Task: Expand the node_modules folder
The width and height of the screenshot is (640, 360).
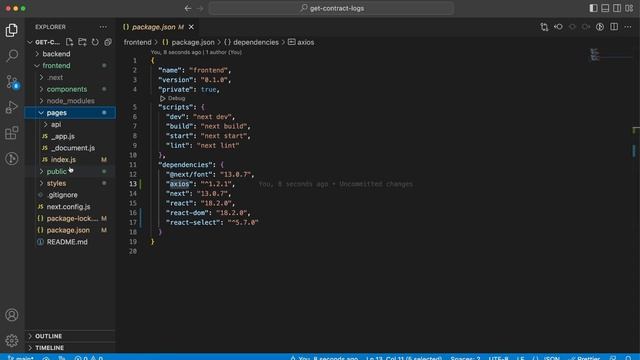Action: 70,101
